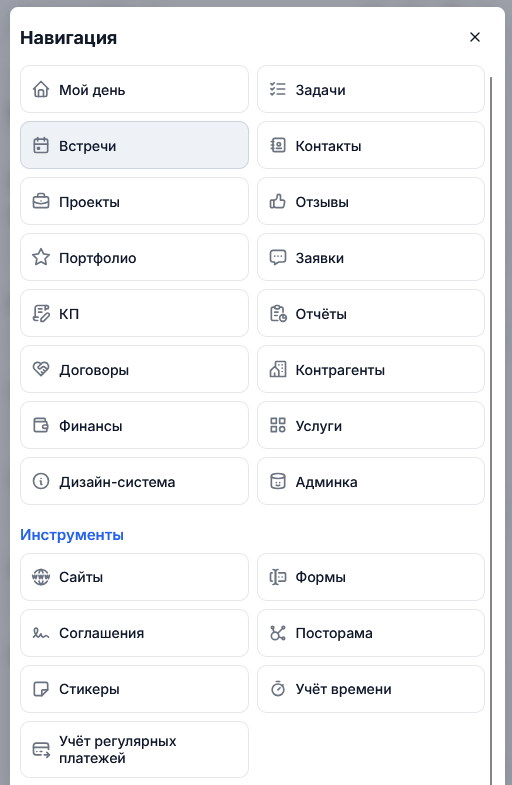Open the Встречи section
This screenshot has height=785, width=512.
[134, 145]
